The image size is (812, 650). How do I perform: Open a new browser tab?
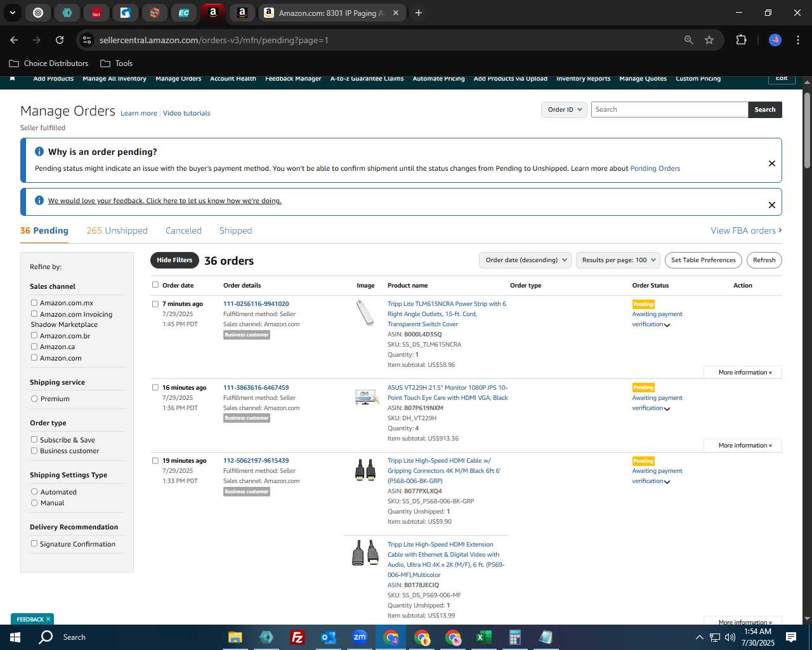click(x=419, y=13)
